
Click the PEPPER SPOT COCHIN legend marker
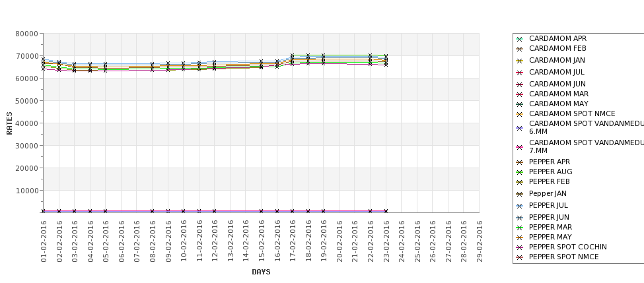[x=520, y=247]
